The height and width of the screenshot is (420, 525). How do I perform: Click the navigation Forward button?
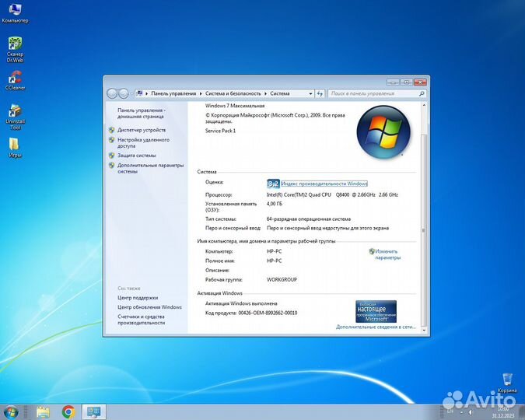124,93
